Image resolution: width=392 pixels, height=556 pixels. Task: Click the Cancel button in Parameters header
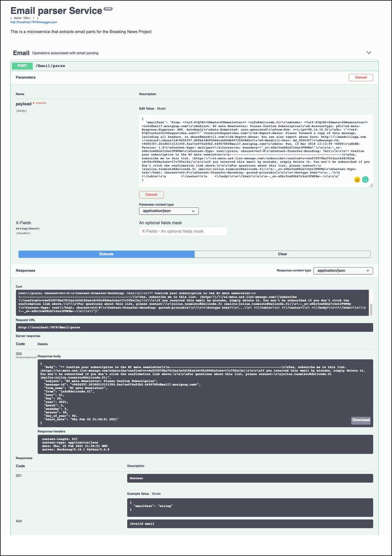click(x=361, y=77)
